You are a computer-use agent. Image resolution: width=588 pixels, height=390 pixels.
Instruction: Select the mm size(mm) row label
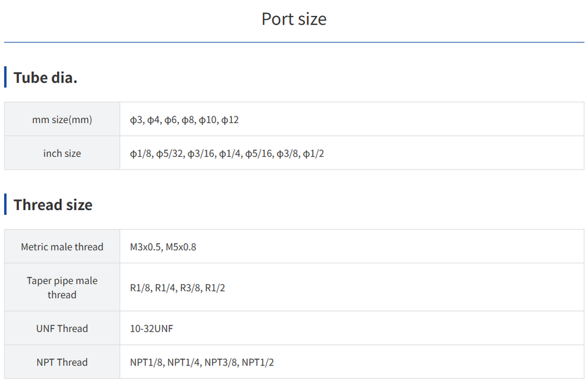point(62,119)
